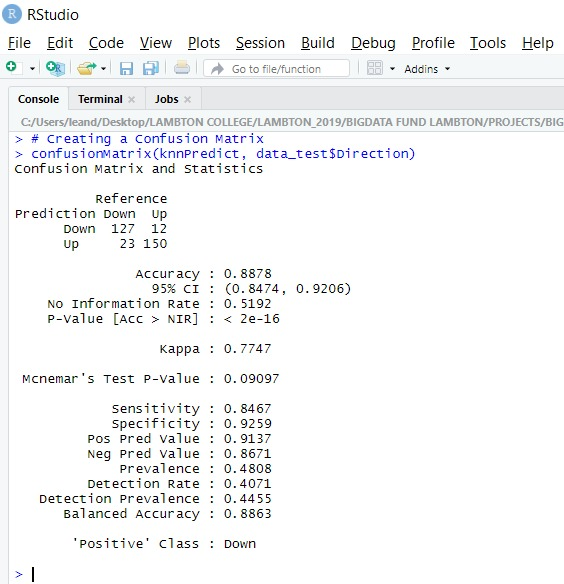This screenshot has height=584, width=564.
Task: Click the Specificity value 0.9259
Action: click(247, 423)
